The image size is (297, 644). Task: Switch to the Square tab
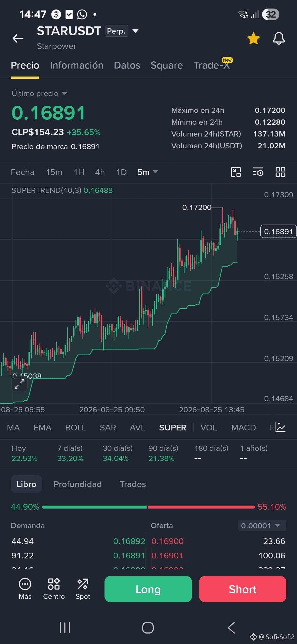[x=167, y=65]
